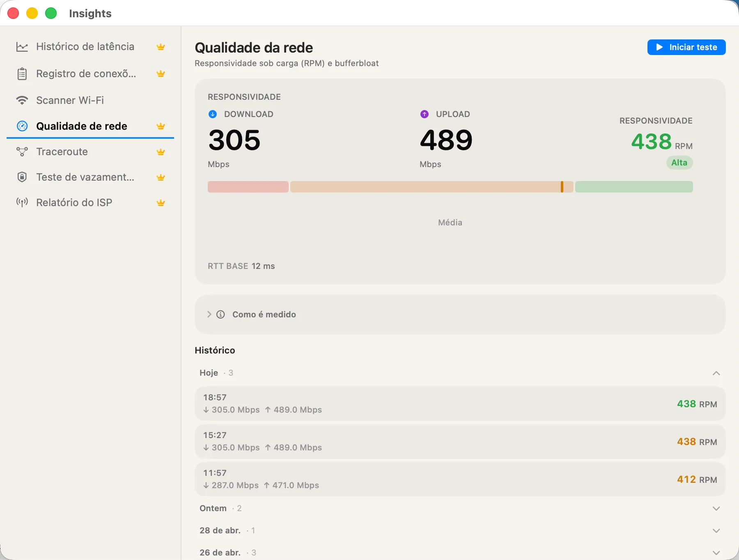Screen dimensions: 739x560
Task: Click the Qualidade da rede page title
Action: pyautogui.click(x=254, y=48)
